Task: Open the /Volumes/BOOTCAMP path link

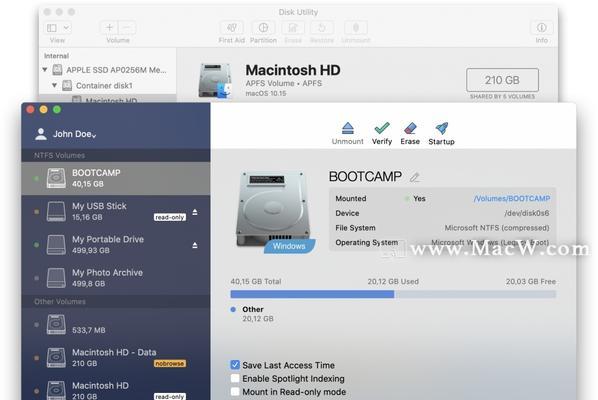Action: click(x=512, y=198)
